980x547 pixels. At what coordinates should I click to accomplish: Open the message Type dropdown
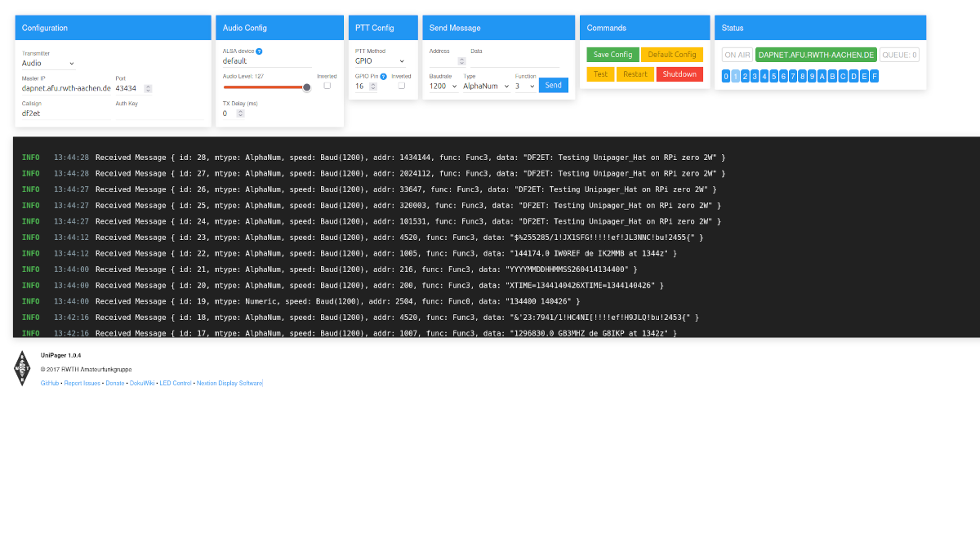[486, 86]
